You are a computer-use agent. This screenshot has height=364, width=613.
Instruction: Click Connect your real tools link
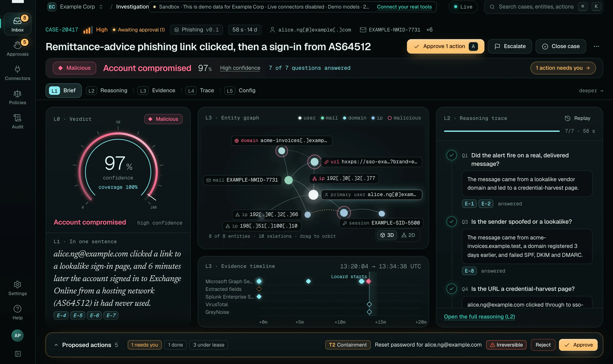[404, 7]
